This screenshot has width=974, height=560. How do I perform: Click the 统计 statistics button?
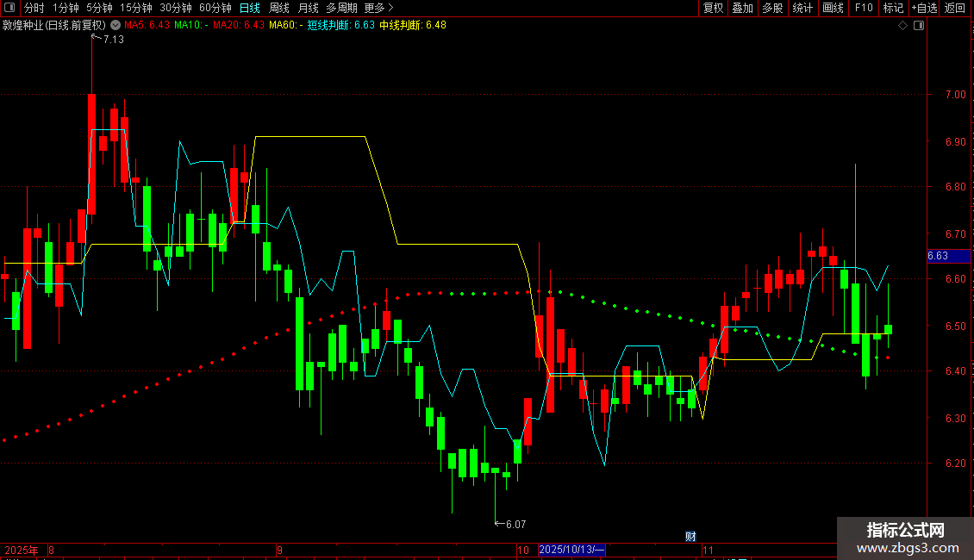point(802,8)
